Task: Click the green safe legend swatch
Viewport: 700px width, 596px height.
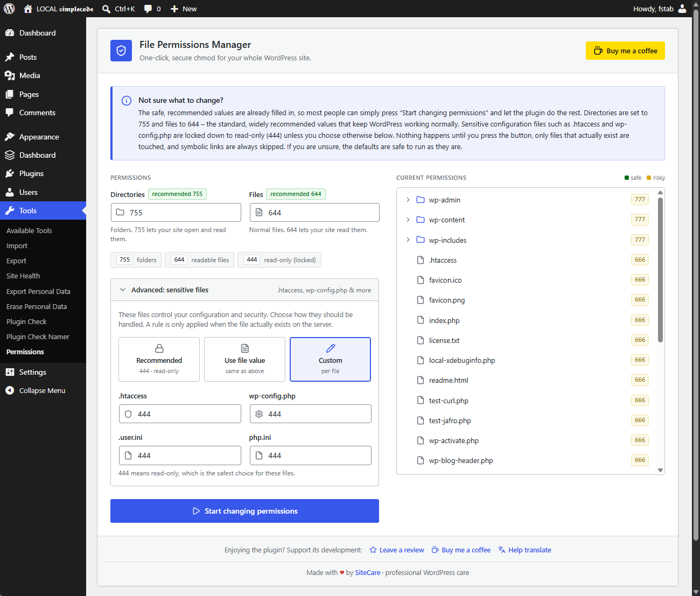Action: 627,178
